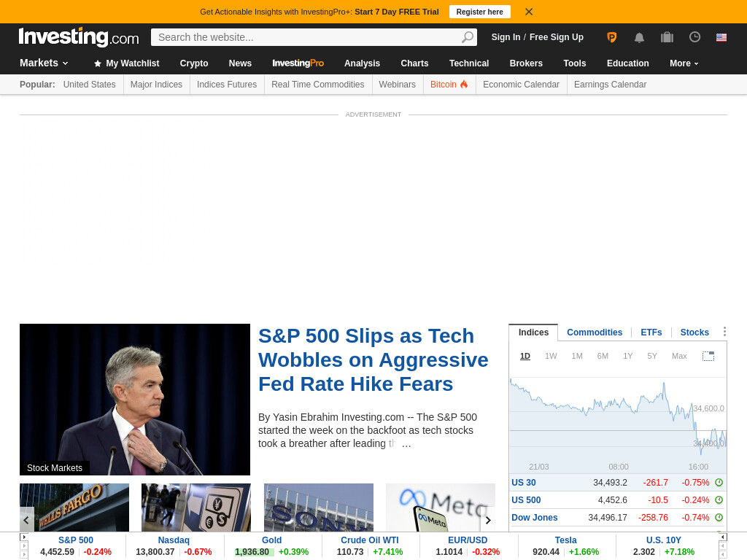The width and height of the screenshot is (747, 560).
Task: Click the clock icon in US 30 row
Action: tap(719, 483)
